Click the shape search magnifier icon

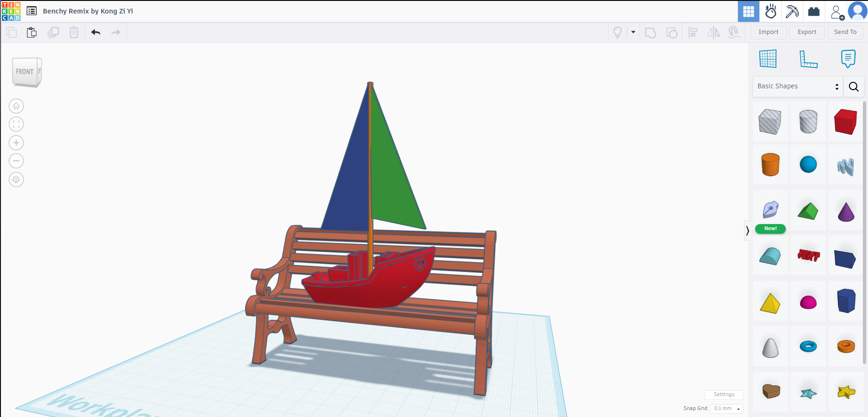click(x=854, y=86)
